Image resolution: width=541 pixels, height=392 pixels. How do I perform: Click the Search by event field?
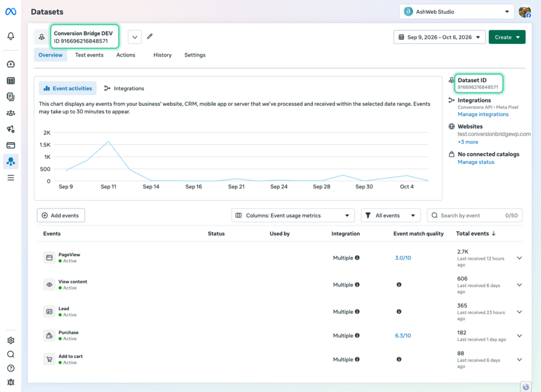click(474, 216)
